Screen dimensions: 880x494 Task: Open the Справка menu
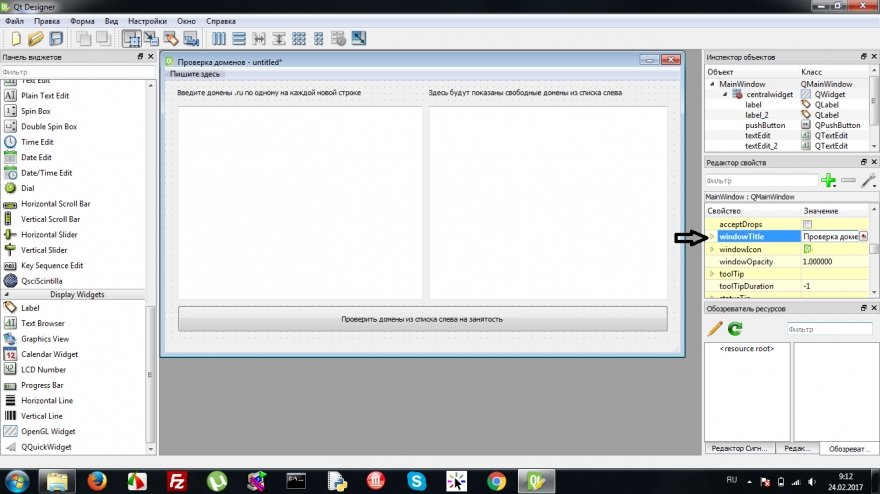[221, 21]
